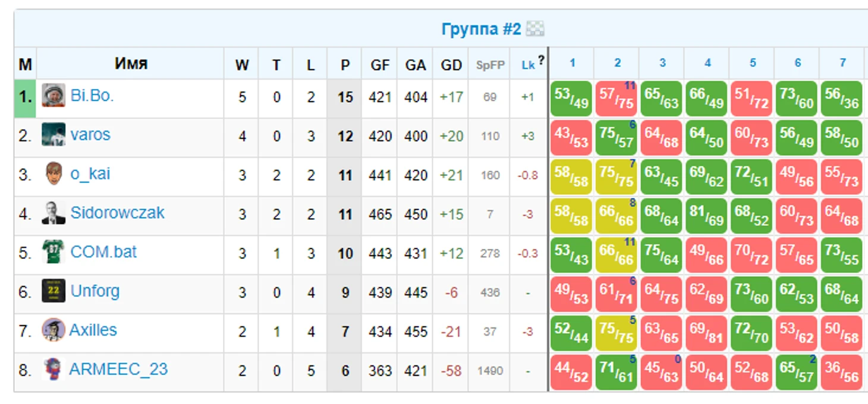Click Sidorowczak portrait avatar

click(54, 213)
